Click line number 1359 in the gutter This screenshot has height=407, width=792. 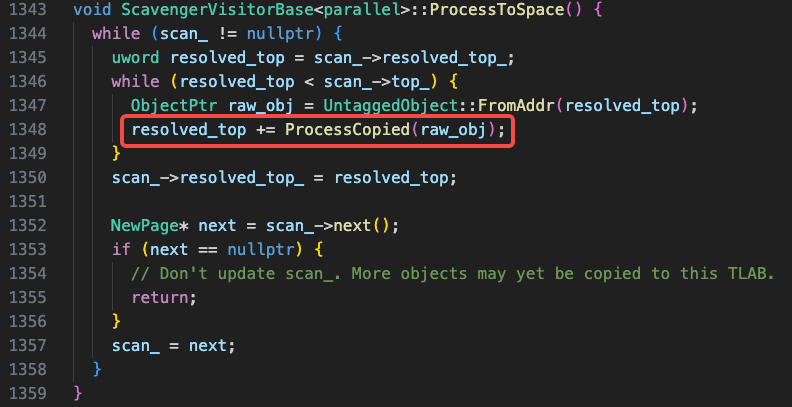pos(28,393)
